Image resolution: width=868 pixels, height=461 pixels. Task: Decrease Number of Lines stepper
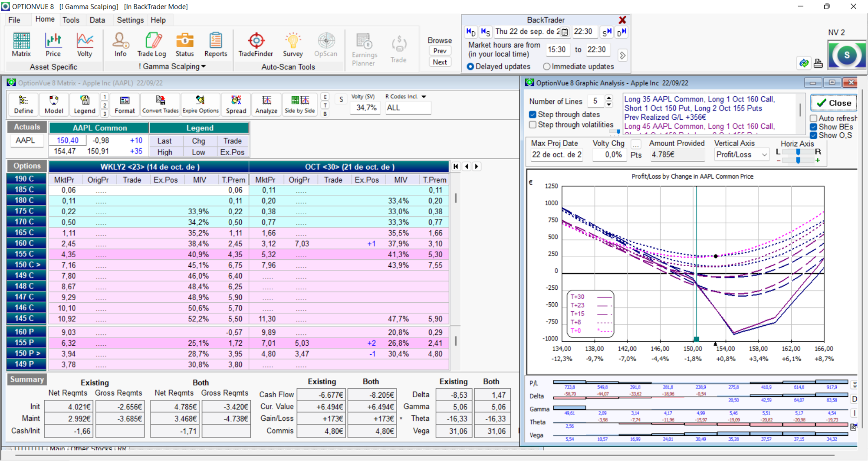609,105
